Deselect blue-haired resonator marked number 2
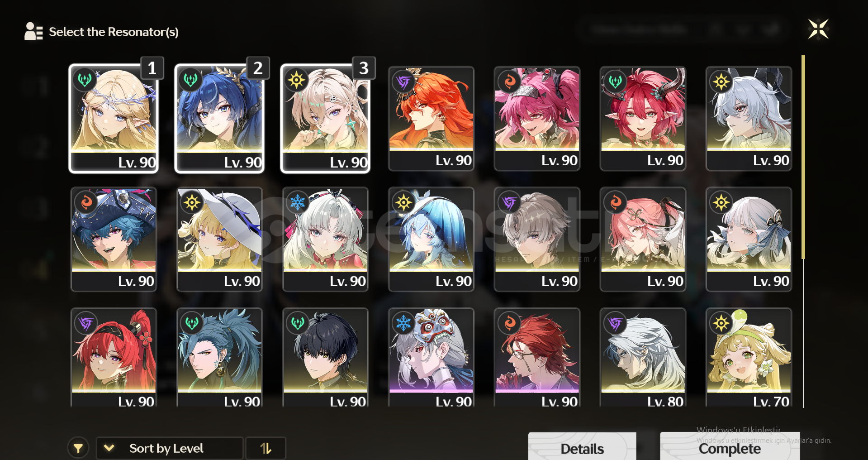The height and width of the screenshot is (460, 868). click(220, 118)
